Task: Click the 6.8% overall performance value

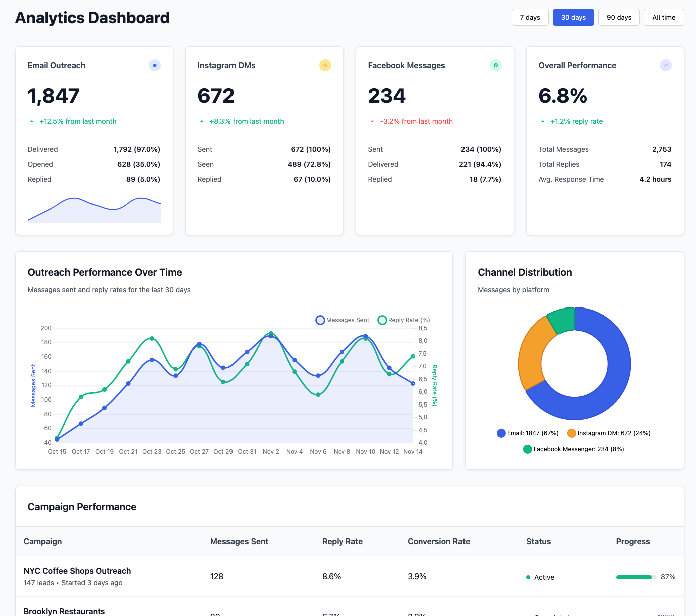Action: point(563,96)
